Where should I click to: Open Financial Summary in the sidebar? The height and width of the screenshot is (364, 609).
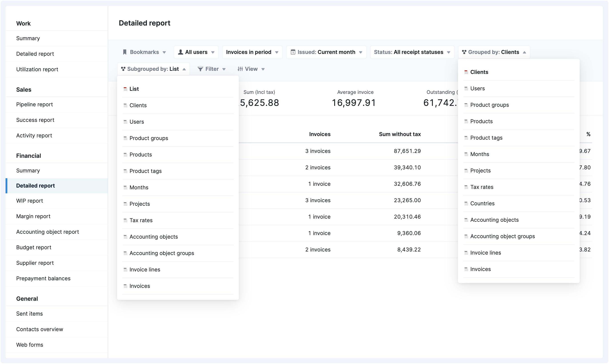(x=56, y=170)
